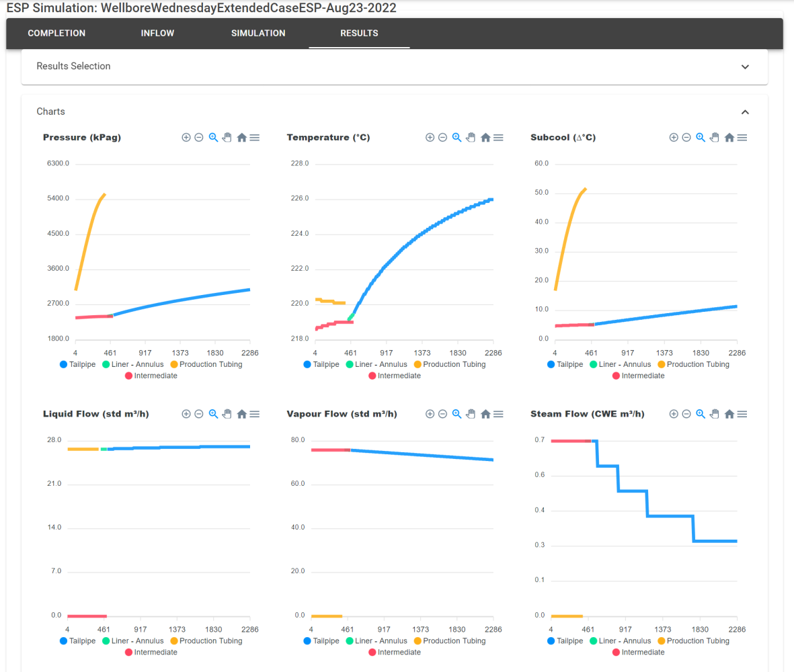Reset the Vapour Flow chart view with home icon
The width and height of the screenshot is (794, 672).
coord(485,414)
